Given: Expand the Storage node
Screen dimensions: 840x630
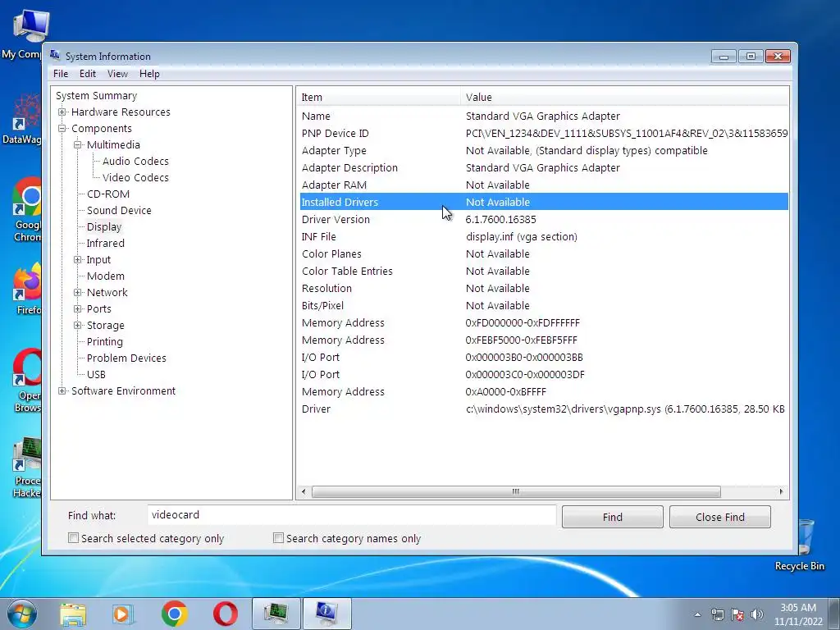Looking at the screenshot, I should point(78,325).
